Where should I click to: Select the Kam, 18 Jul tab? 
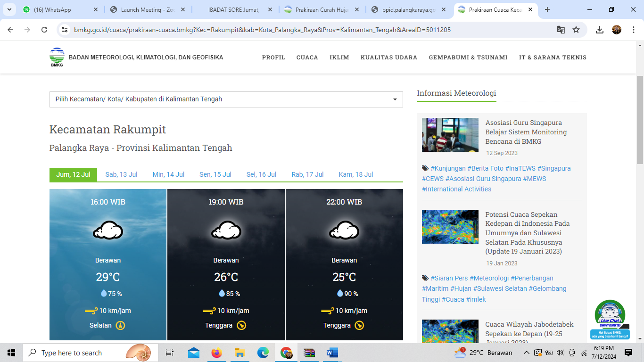[x=356, y=174]
